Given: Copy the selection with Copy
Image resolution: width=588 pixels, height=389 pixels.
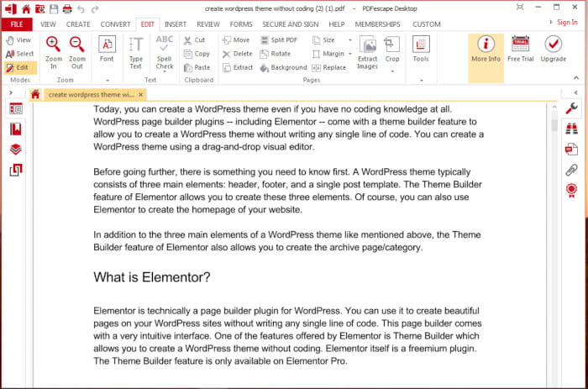Looking at the screenshot, I should click(x=197, y=54).
